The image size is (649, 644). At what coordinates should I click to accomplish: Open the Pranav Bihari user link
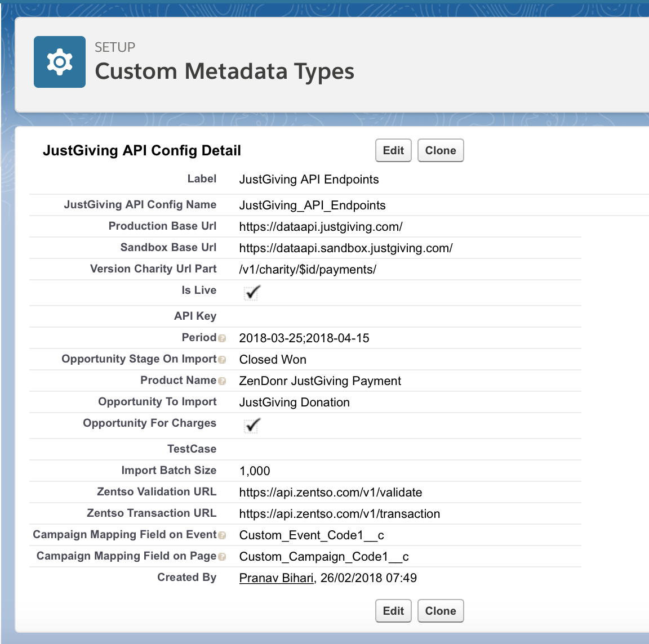click(277, 578)
